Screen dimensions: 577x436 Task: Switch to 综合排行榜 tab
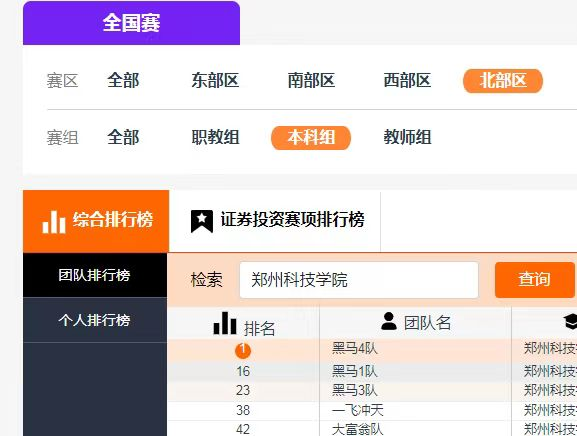[96, 221]
